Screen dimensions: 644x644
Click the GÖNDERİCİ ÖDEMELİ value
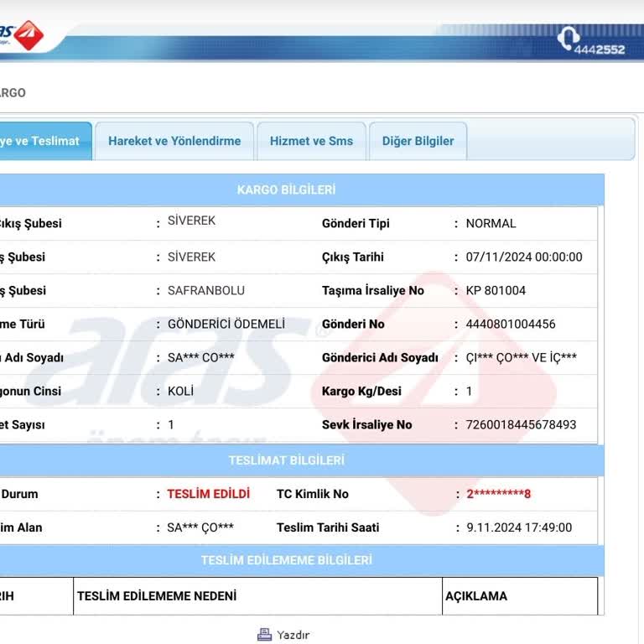coord(226,324)
